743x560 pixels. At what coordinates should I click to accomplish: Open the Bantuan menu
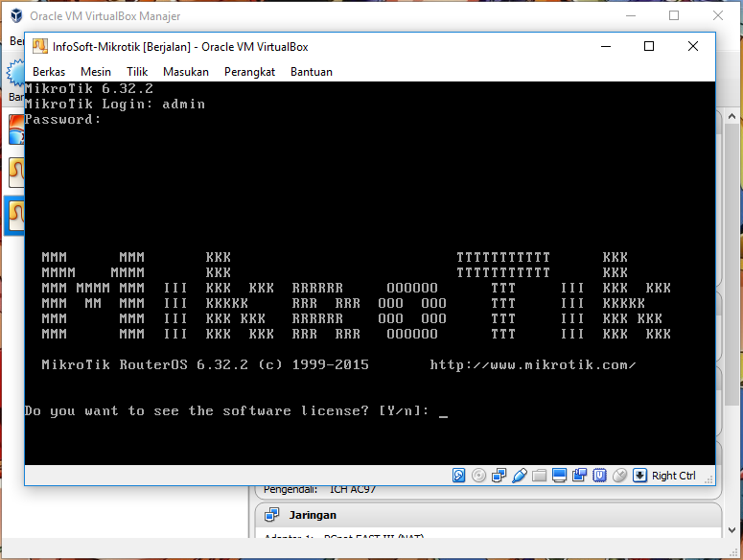click(x=312, y=72)
